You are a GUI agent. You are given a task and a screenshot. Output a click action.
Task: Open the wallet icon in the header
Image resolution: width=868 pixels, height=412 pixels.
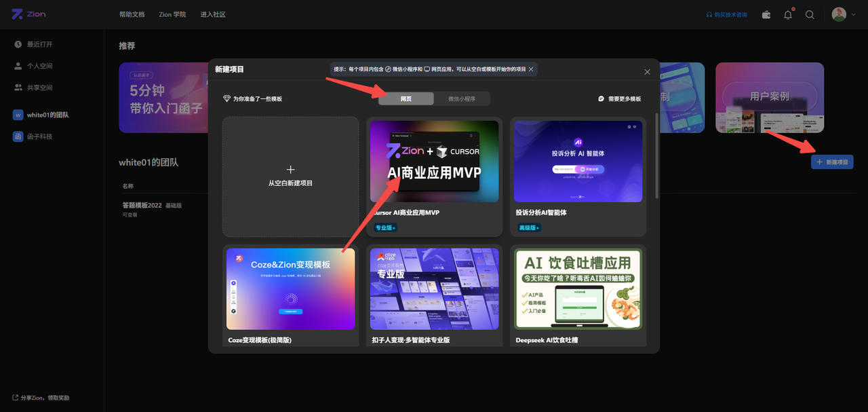click(x=766, y=14)
